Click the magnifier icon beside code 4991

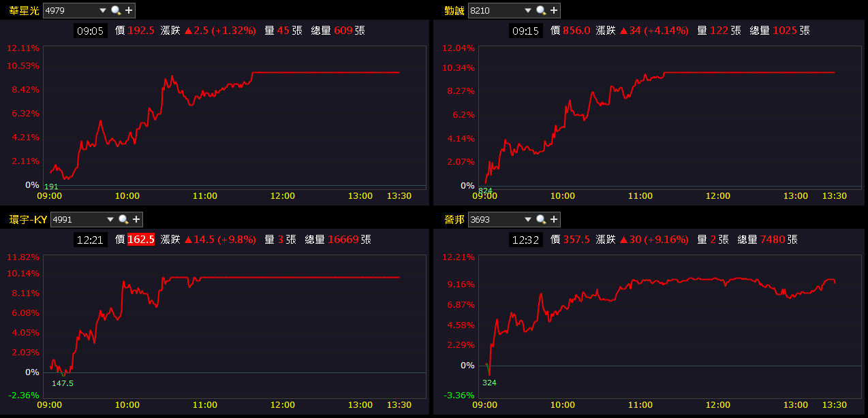click(123, 219)
